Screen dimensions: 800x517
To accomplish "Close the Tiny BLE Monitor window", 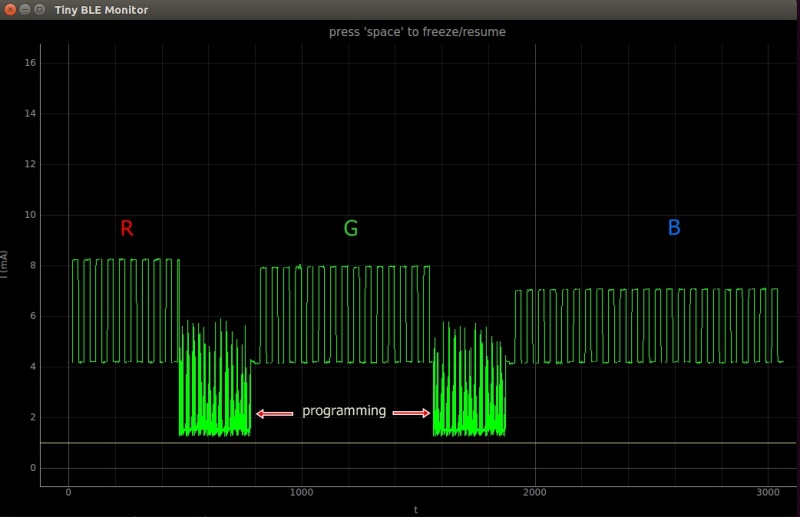I will [x=10, y=9].
